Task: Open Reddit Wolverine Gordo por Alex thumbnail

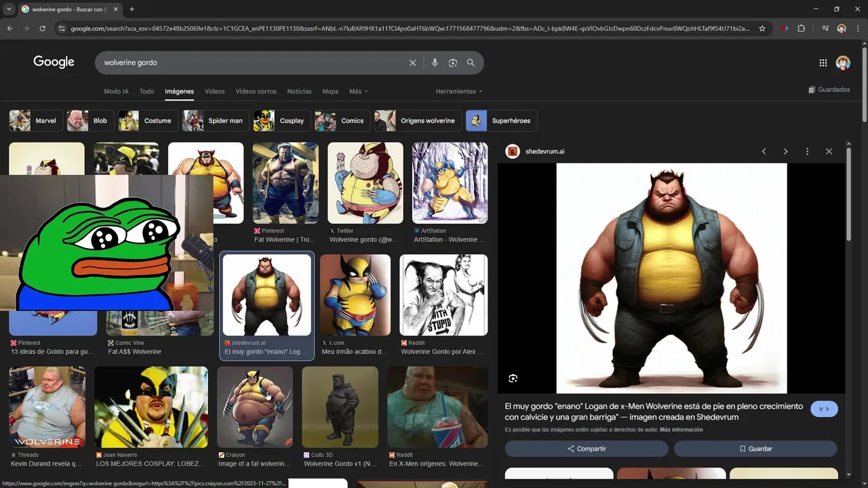Action: (443, 295)
